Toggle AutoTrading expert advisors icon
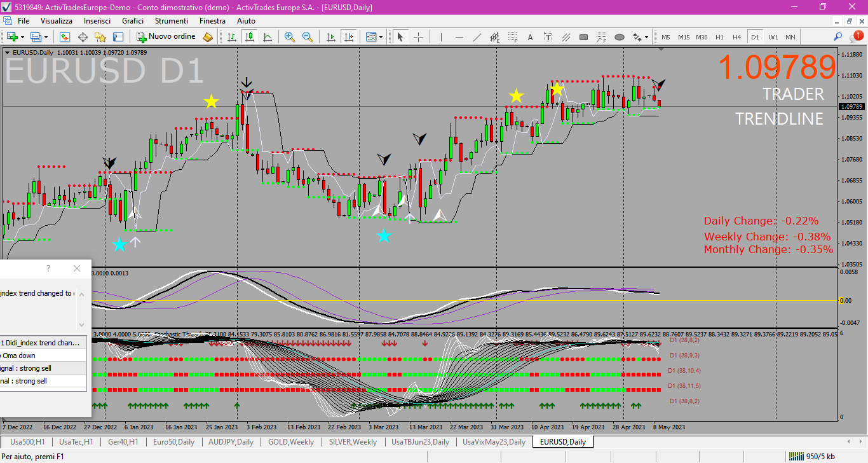Viewport: 868px width, 463px height. pos(208,37)
